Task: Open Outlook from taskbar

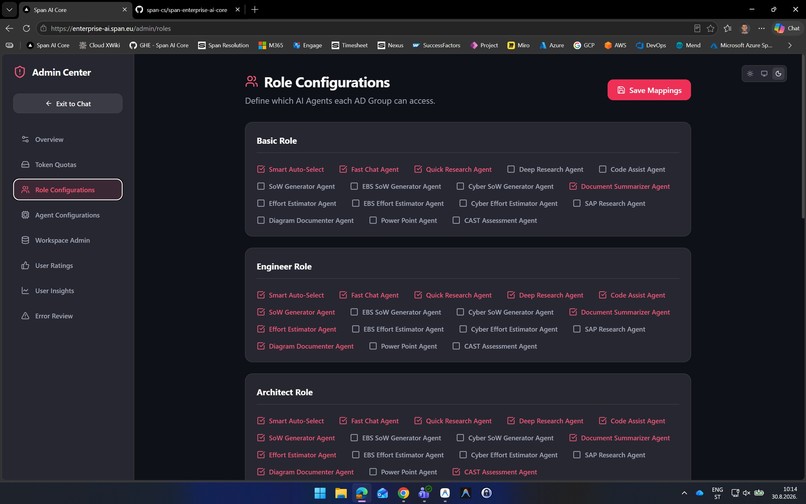Action: point(382,493)
